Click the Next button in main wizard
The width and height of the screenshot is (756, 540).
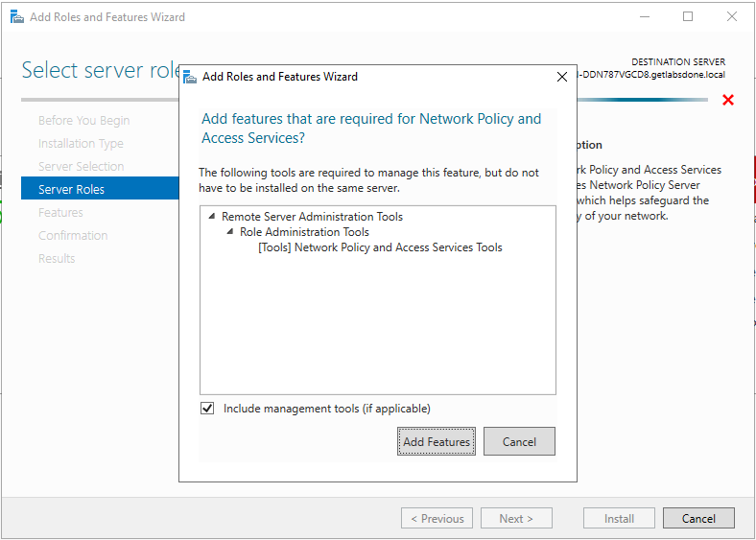coord(516,518)
